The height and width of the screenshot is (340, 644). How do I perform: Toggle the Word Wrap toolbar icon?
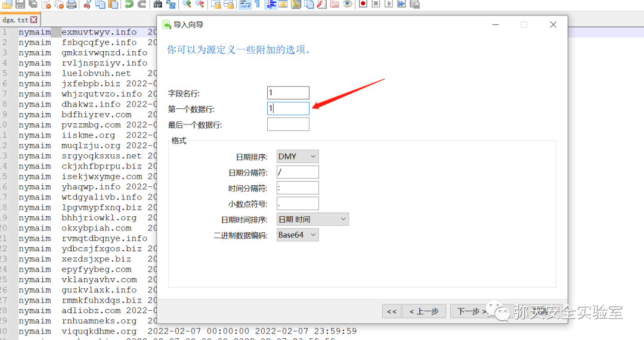[x=245, y=4]
